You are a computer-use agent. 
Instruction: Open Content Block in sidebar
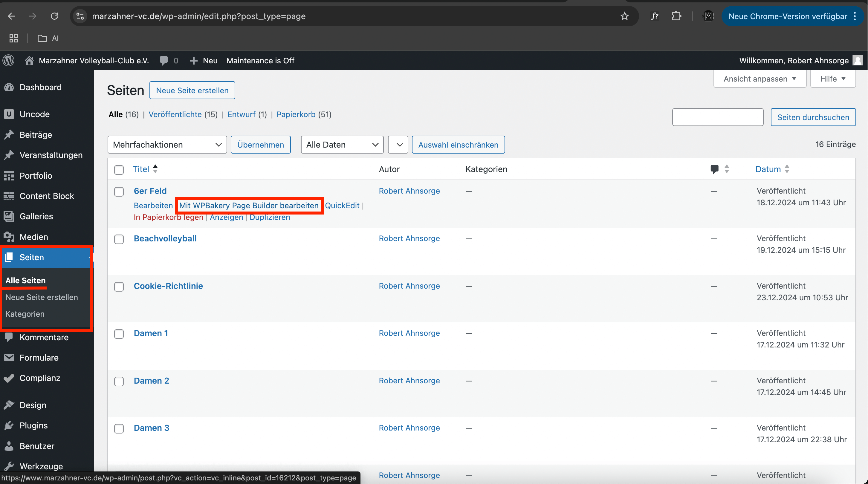47,196
